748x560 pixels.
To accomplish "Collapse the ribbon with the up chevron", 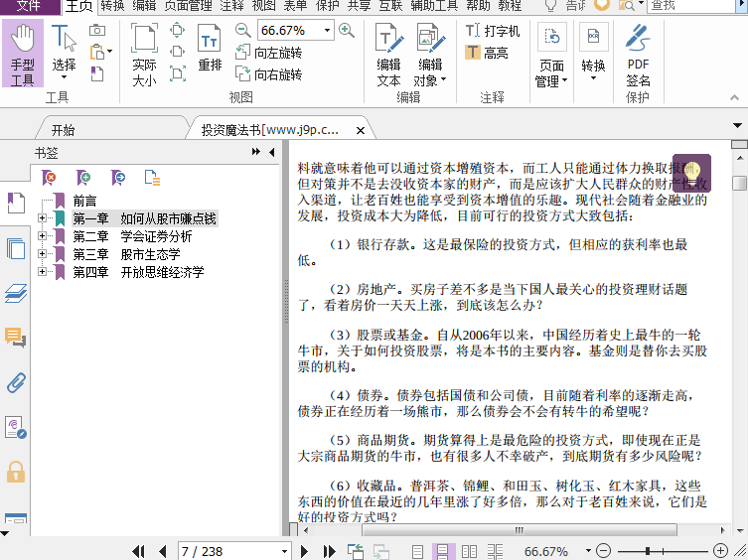I will [x=735, y=97].
